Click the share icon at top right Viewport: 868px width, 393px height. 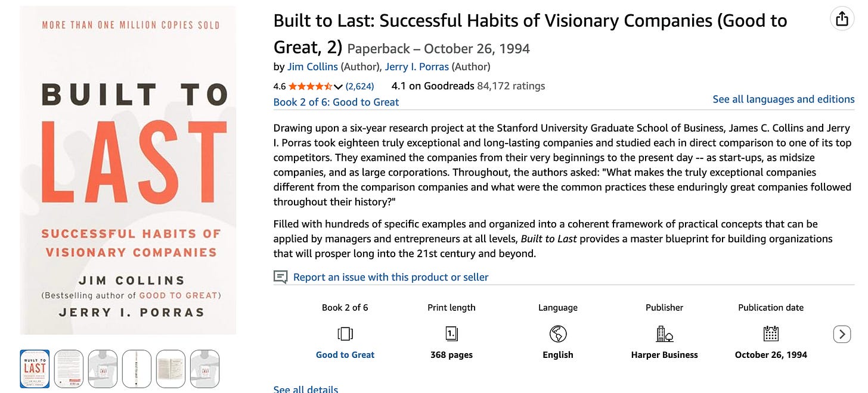click(842, 20)
